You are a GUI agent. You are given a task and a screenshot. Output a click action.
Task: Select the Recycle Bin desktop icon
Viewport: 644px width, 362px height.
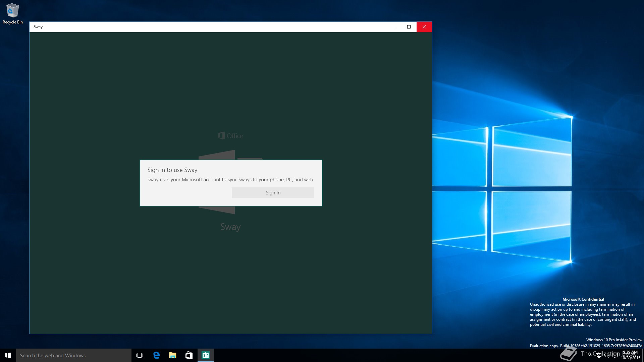(x=12, y=14)
